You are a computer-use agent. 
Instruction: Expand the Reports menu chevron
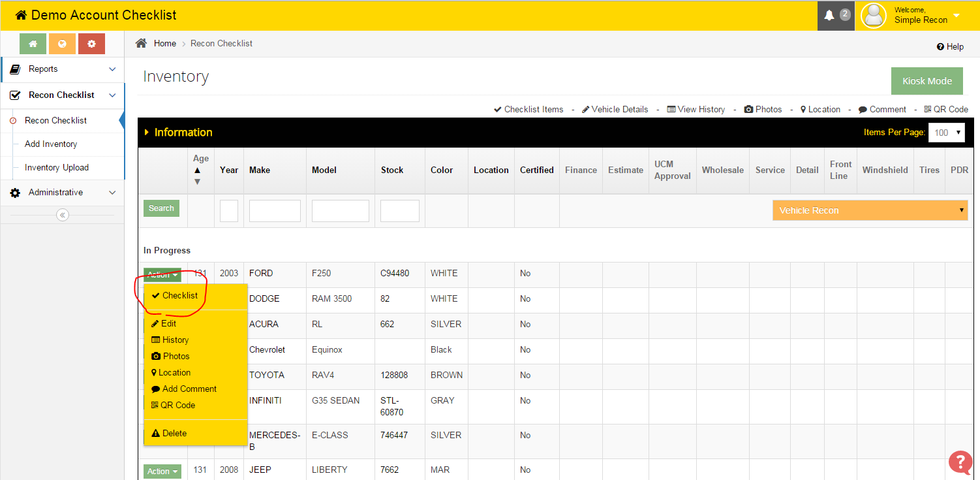112,69
